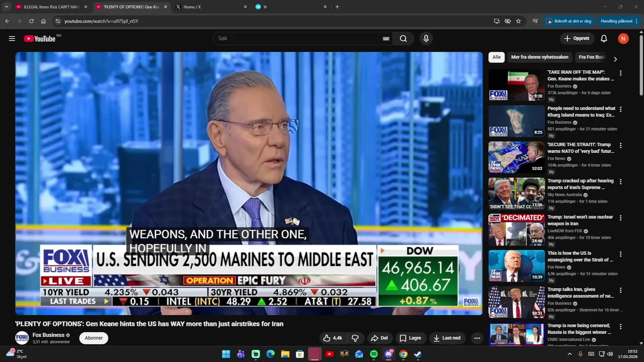Open browser tab search dropdown
This screenshot has height=362, width=644.
(6, 7)
